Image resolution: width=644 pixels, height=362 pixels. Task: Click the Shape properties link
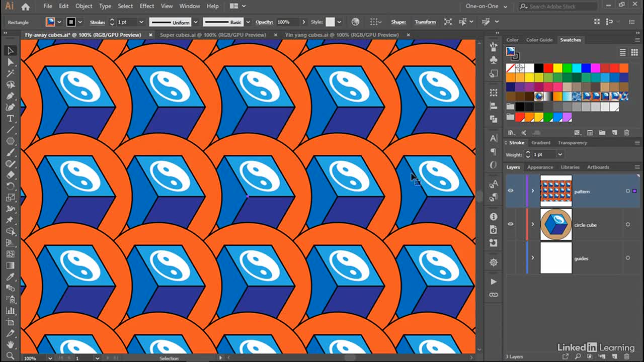pos(398,22)
